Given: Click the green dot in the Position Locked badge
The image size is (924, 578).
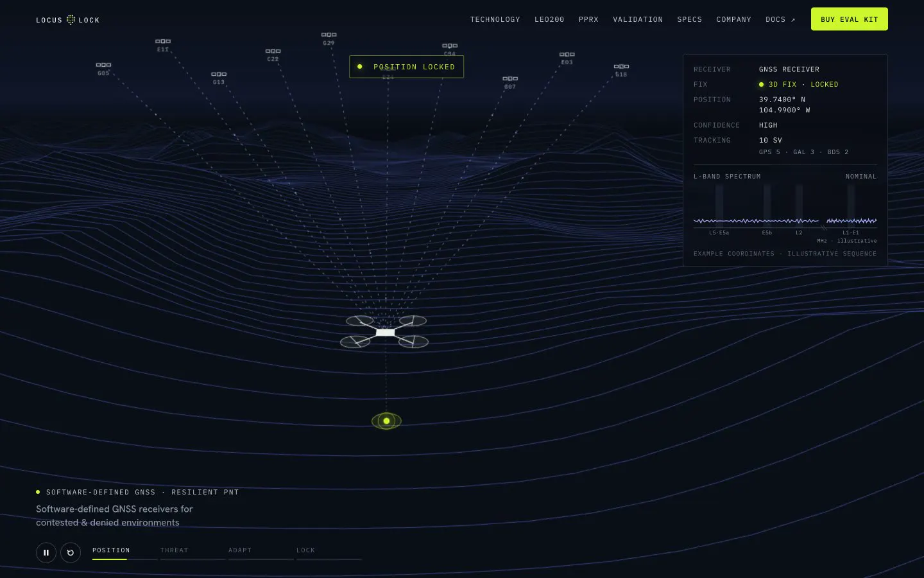Looking at the screenshot, I should 360,67.
